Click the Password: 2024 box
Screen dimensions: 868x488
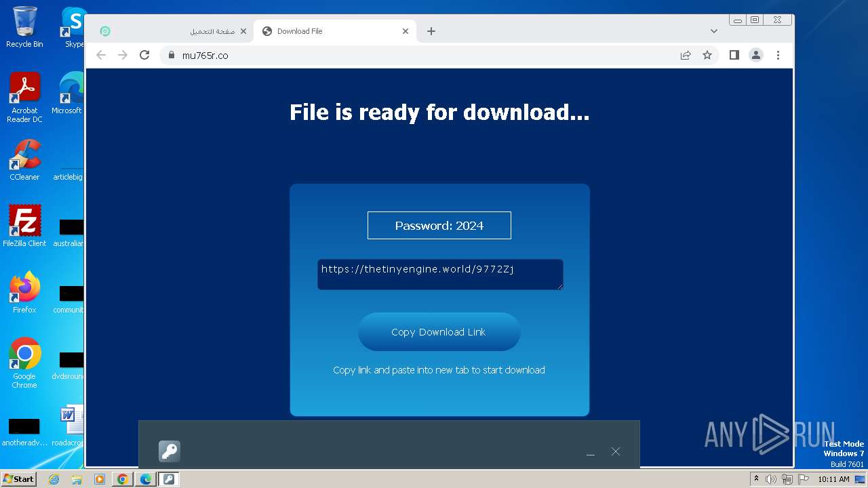pos(439,226)
